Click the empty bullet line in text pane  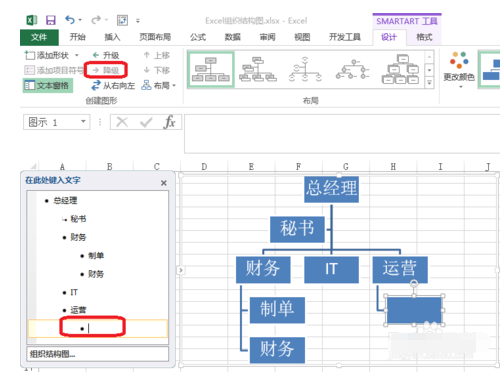98,328
